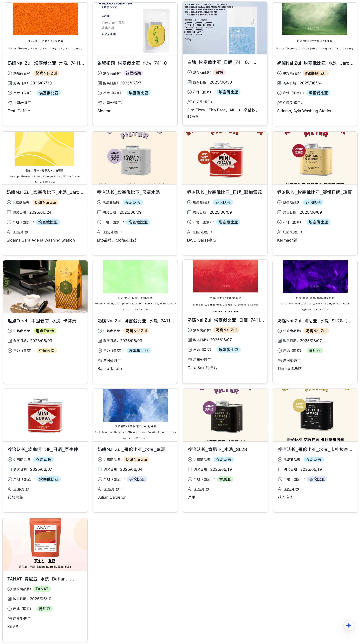The width and height of the screenshot is (360, 644).
Task: Click the text icon beside Kermach镇 estate label
Action: [279, 232]
